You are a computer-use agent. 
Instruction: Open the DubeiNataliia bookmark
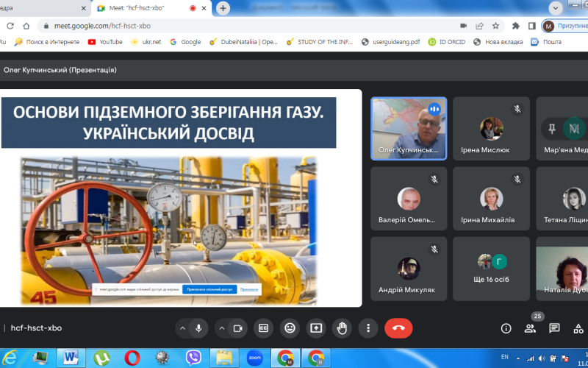(243, 42)
